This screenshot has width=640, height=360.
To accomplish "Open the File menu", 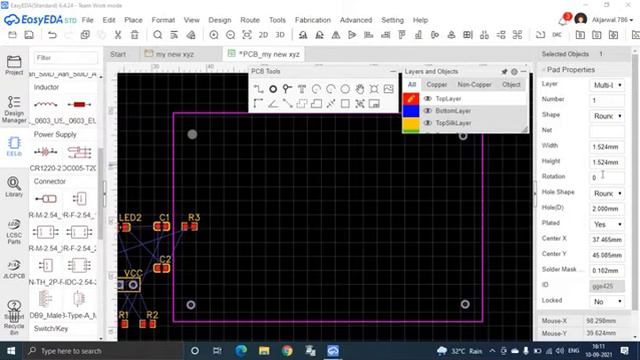I will click(87, 20).
